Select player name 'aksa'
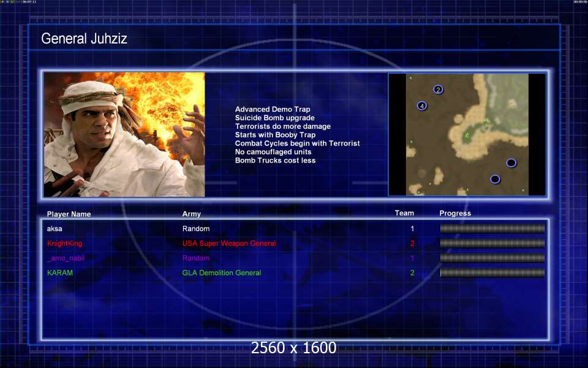This screenshot has width=588, height=368. [55, 229]
